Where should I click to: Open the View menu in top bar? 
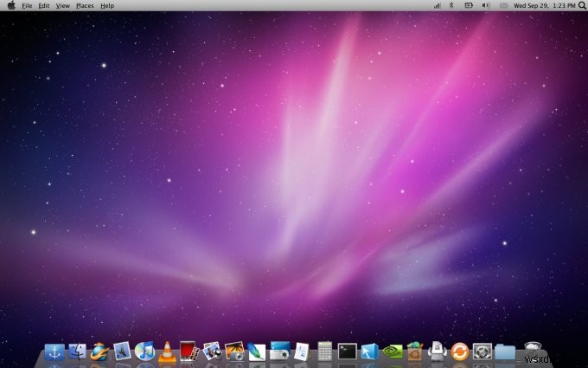tap(62, 5)
